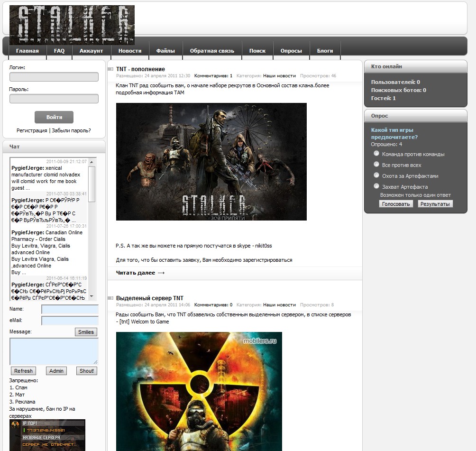Focus the chat Name field
The width and height of the screenshot is (476, 451).
click(70, 309)
